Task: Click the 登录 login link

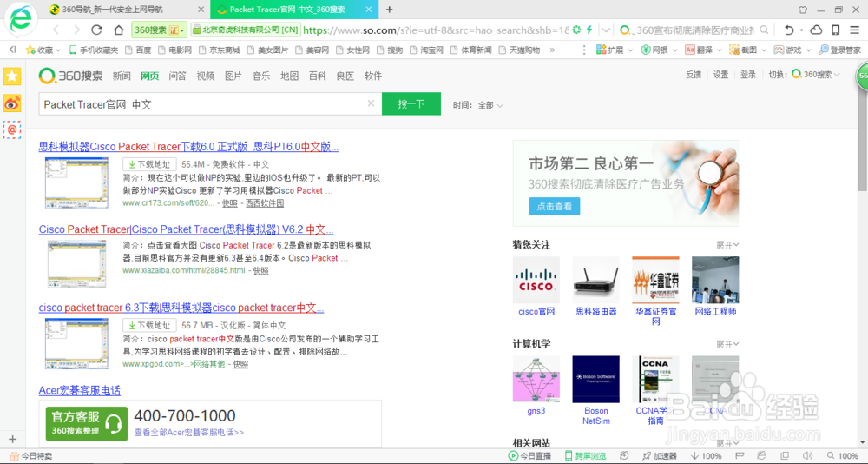Action: pos(748,74)
